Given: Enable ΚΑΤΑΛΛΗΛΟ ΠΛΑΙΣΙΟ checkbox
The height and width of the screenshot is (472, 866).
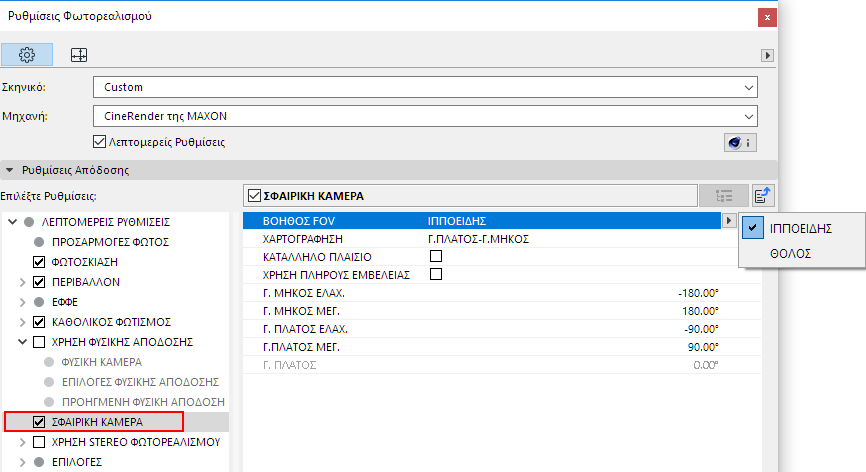Looking at the screenshot, I should click(436, 256).
